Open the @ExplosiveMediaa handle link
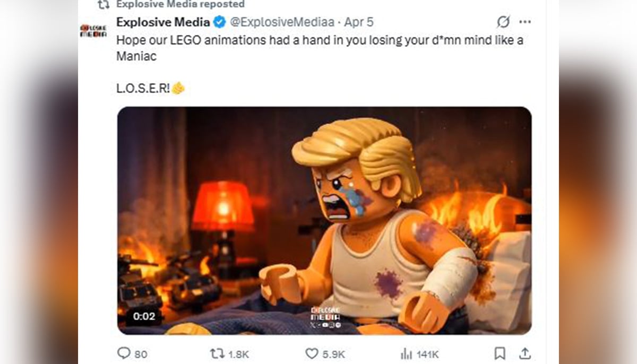Image resolution: width=637 pixels, height=364 pixels. coord(281,22)
